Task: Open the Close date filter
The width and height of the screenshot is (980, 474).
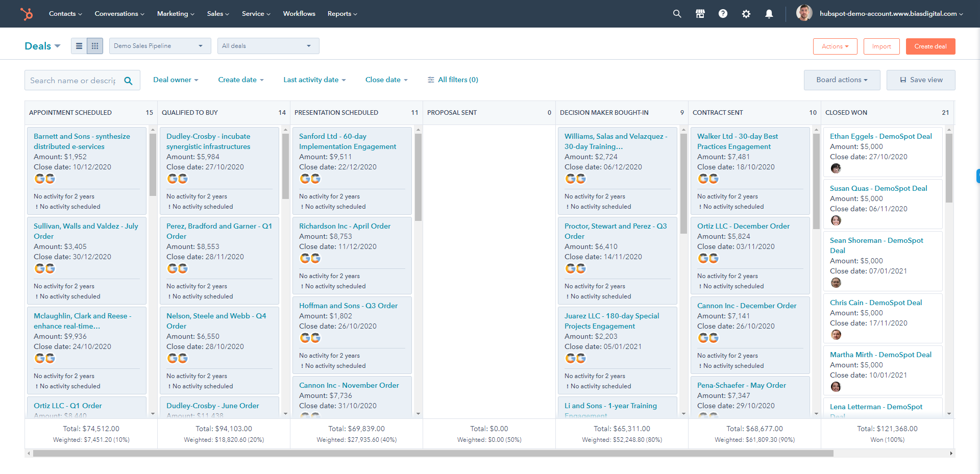Action: click(386, 80)
